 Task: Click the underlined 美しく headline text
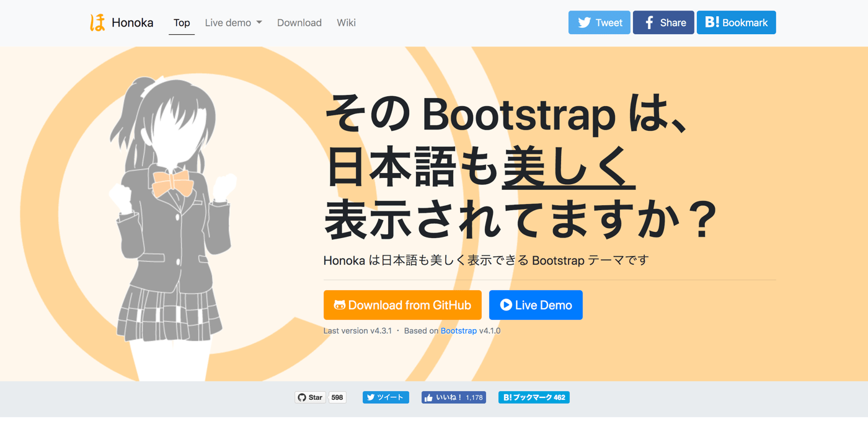pyautogui.click(x=569, y=167)
